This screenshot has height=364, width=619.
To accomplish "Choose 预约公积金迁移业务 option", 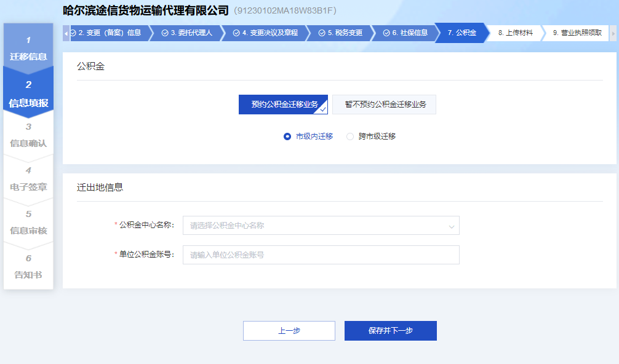I will click(x=283, y=105).
